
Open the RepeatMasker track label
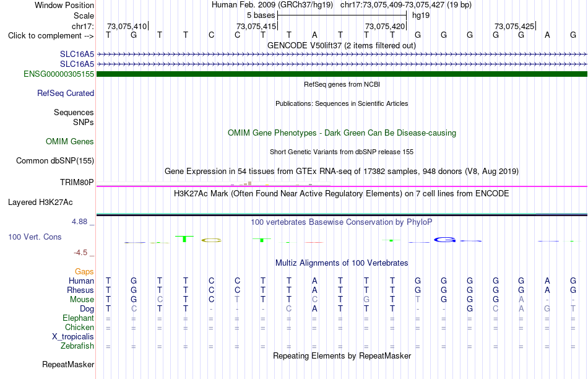(68, 364)
